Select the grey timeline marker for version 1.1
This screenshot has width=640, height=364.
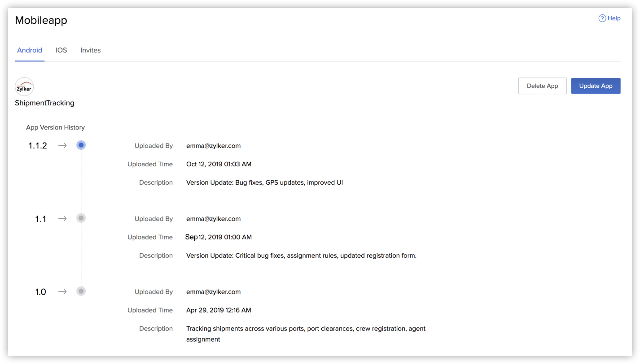click(81, 218)
